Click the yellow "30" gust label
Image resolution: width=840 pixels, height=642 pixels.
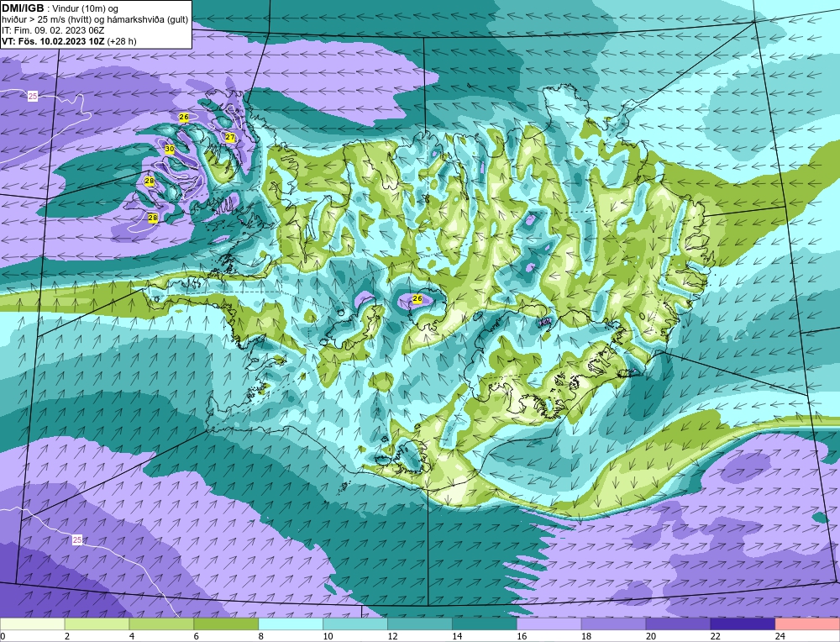(x=170, y=149)
